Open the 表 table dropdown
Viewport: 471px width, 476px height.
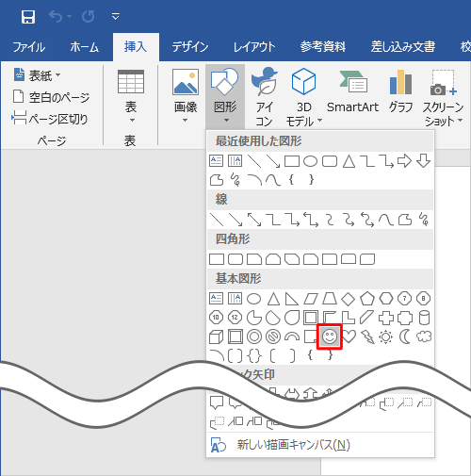coord(131,96)
